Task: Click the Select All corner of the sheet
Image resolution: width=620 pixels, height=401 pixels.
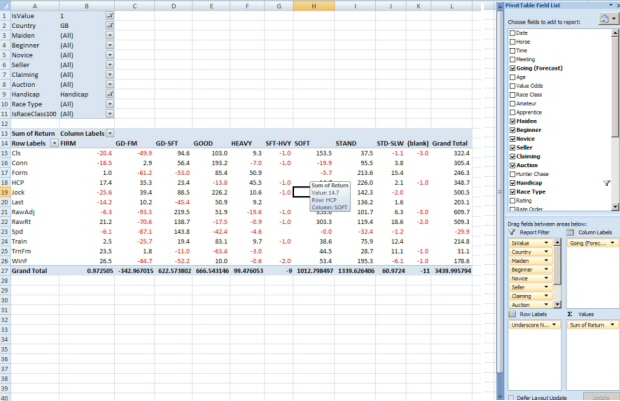Action: [x=4, y=4]
